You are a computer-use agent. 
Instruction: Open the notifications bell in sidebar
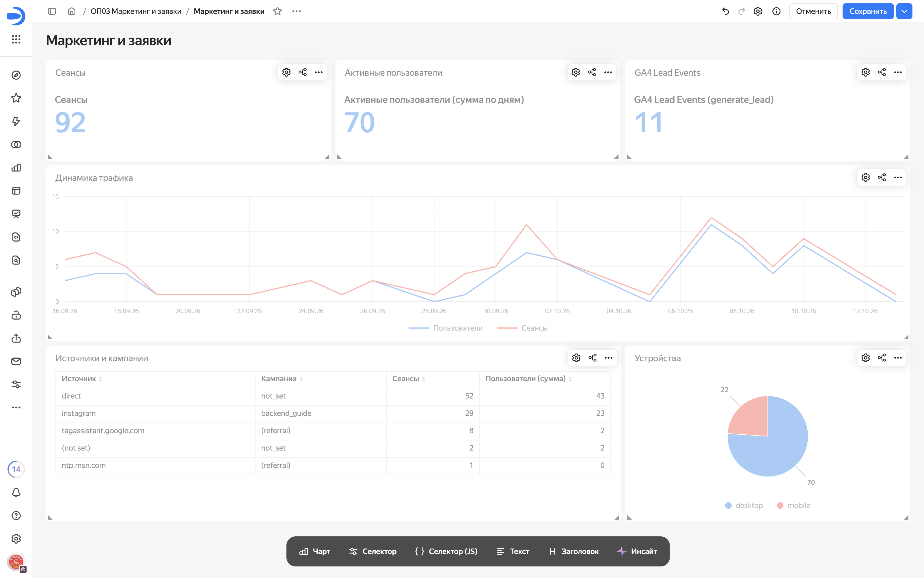click(16, 492)
